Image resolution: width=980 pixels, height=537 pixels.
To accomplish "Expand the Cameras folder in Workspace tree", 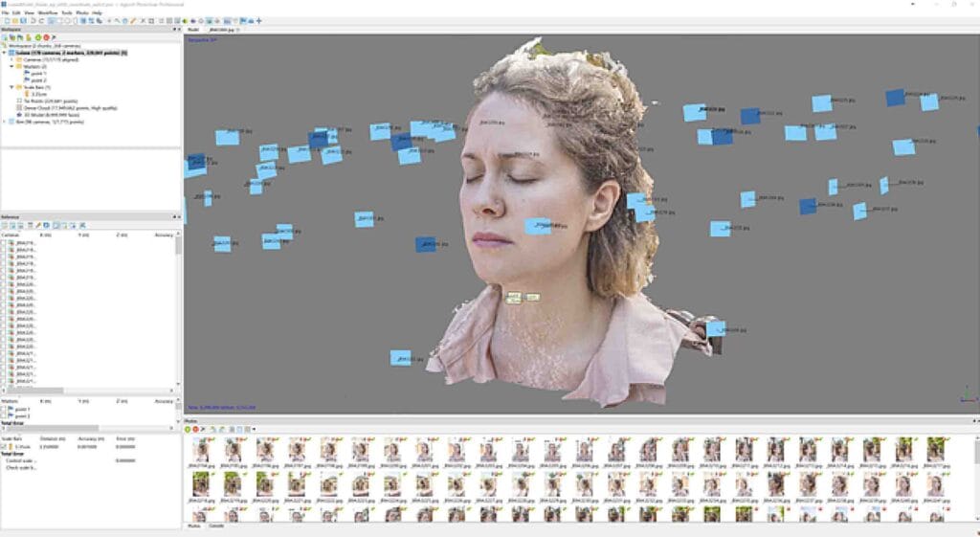I will 11,60.
